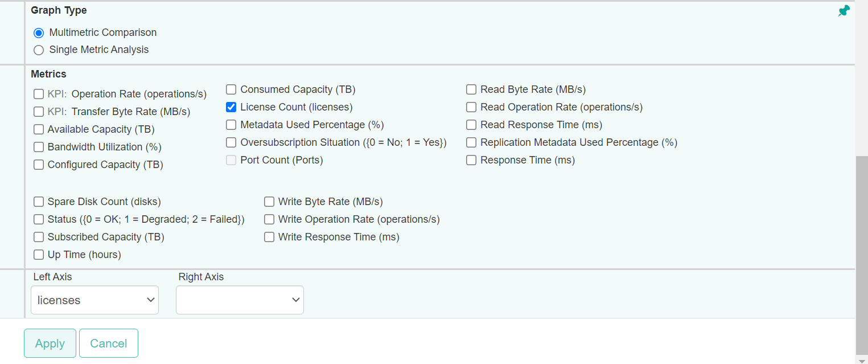Click the pin icon in the top-right corner
The image size is (868, 364).
tap(844, 10)
